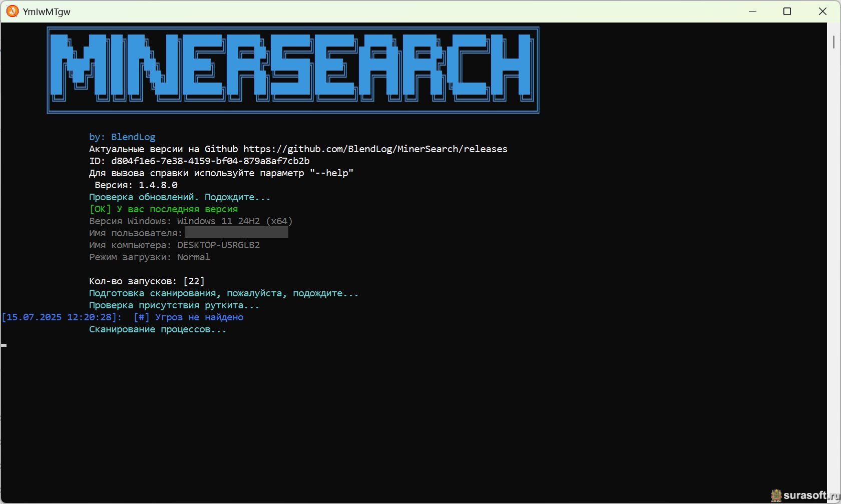
Task: Click 'Подготовка сканирования' line
Action: [224, 293]
